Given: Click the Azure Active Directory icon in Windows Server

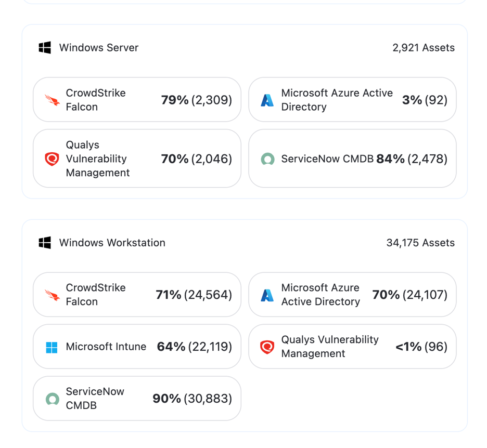Looking at the screenshot, I should point(267,100).
